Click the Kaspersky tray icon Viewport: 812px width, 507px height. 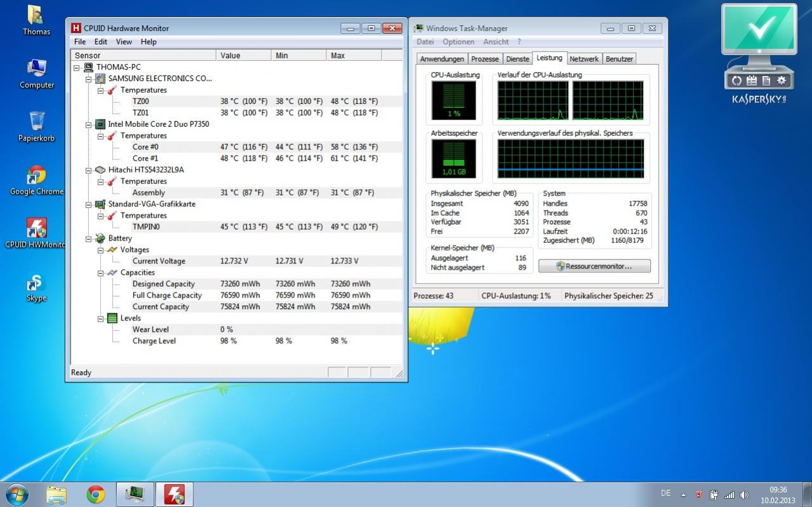[699, 495]
